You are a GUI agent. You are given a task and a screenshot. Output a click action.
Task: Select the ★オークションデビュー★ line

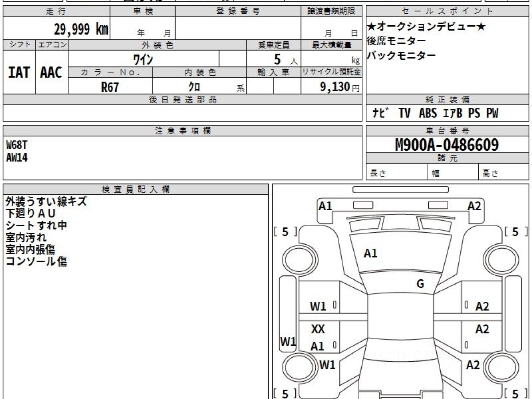[x=426, y=27]
